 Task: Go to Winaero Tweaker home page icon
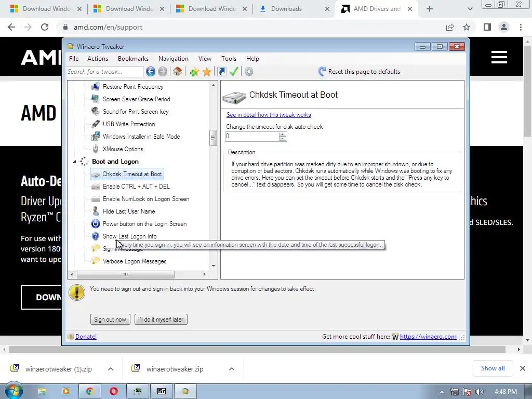tap(177, 72)
